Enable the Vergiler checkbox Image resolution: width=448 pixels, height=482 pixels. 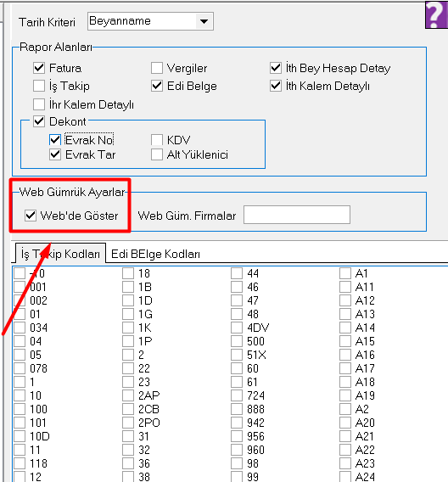[x=157, y=68]
